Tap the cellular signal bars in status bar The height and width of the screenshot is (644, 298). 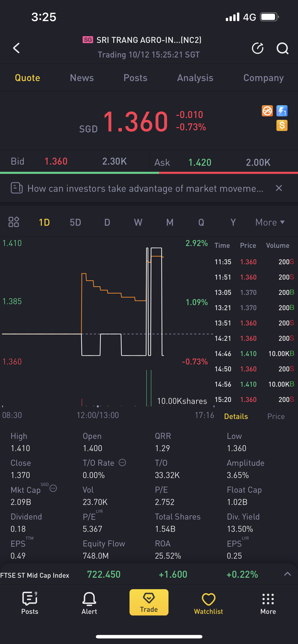click(x=233, y=17)
